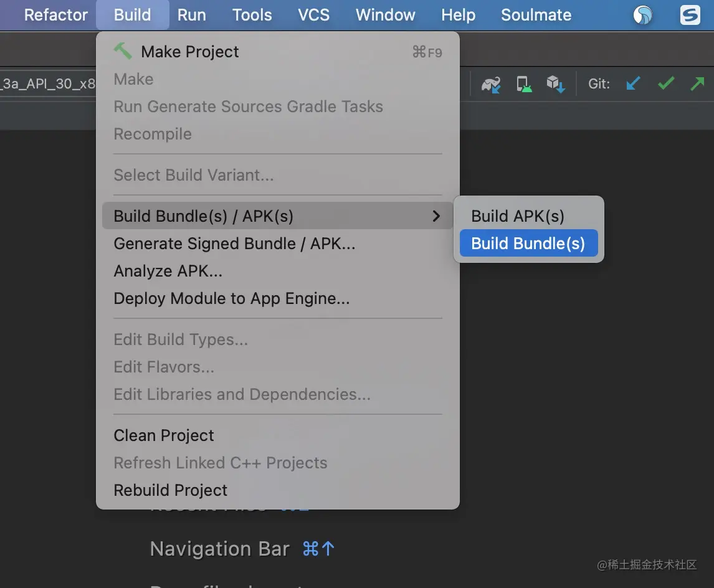Open the Soulmate menu
The width and height of the screenshot is (714, 588).
536,15
